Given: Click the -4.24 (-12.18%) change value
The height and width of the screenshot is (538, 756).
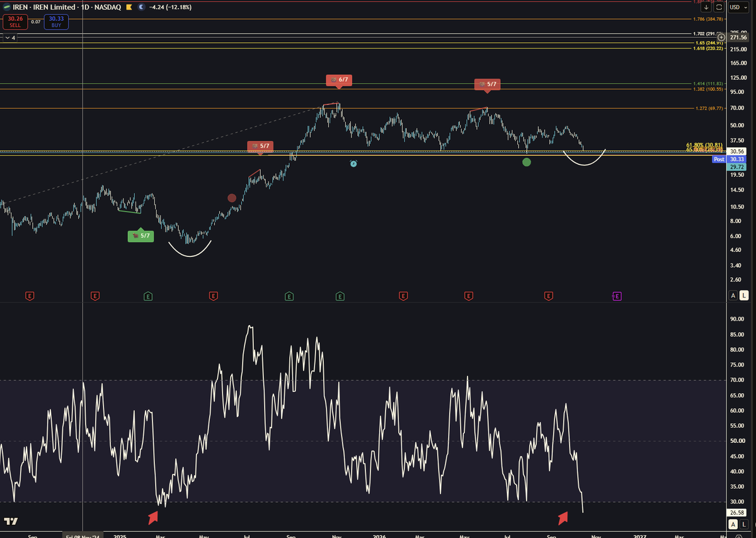Looking at the screenshot, I should 171,7.
